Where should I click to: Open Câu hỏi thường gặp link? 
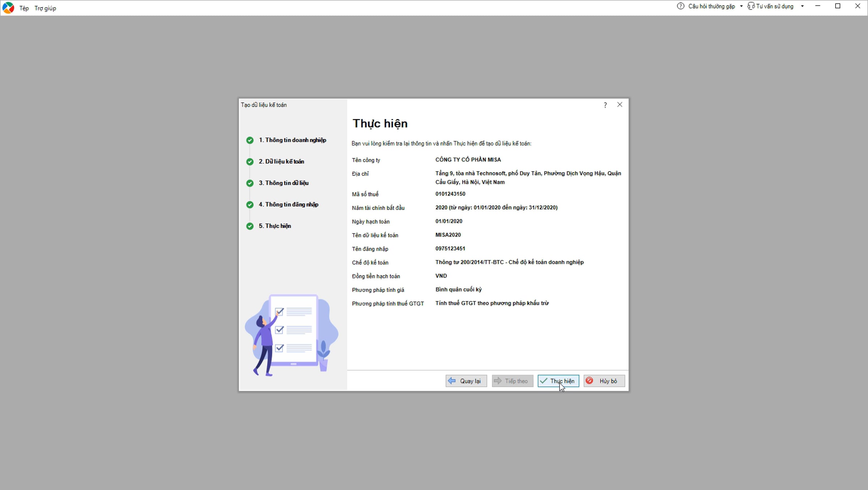(711, 6)
